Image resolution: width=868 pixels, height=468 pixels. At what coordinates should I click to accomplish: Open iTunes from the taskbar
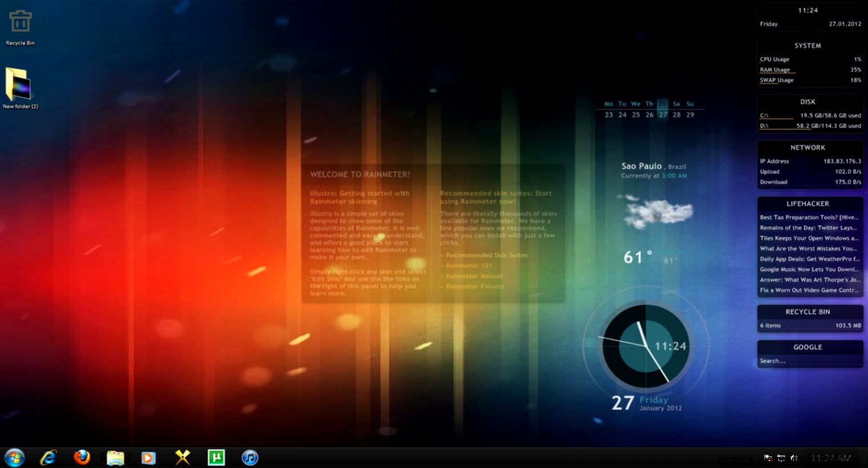click(250, 457)
